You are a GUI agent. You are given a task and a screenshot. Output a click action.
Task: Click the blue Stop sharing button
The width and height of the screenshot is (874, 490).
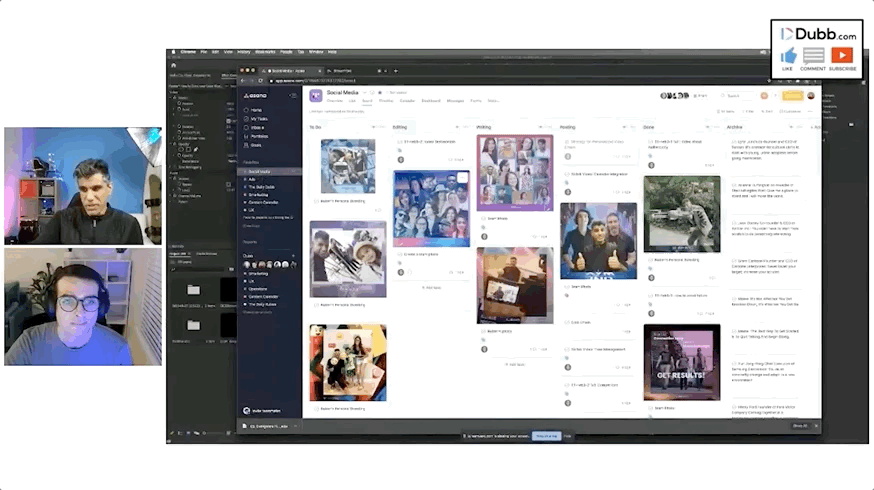tap(547, 436)
